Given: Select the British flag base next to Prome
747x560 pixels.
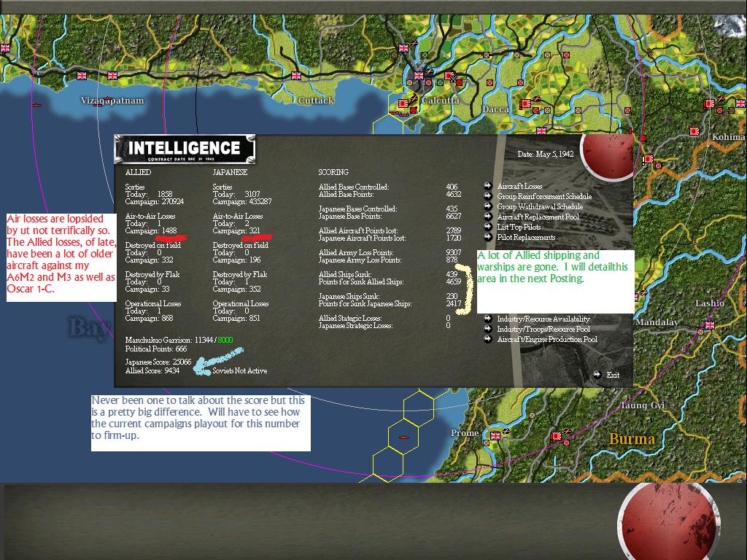Looking at the screenshot, I should point(495,436).
